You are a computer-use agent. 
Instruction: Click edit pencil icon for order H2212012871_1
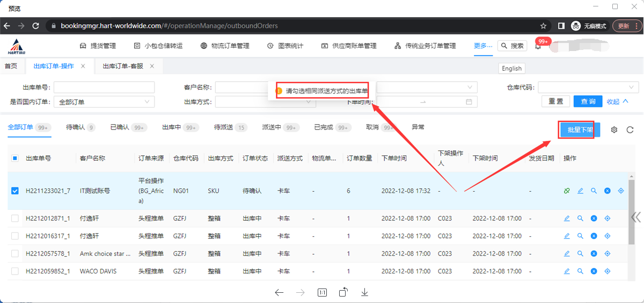click(567, 218)
